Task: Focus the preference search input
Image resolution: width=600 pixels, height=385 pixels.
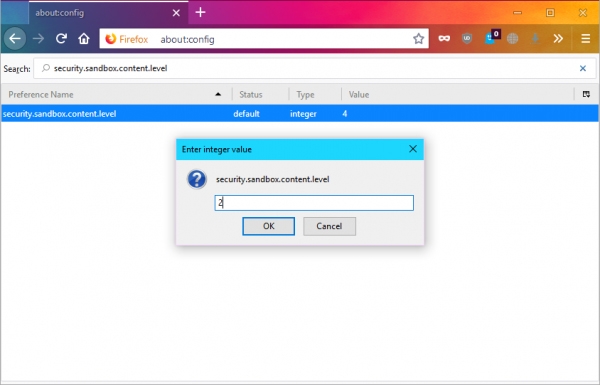Action: (x=314, y=69)
